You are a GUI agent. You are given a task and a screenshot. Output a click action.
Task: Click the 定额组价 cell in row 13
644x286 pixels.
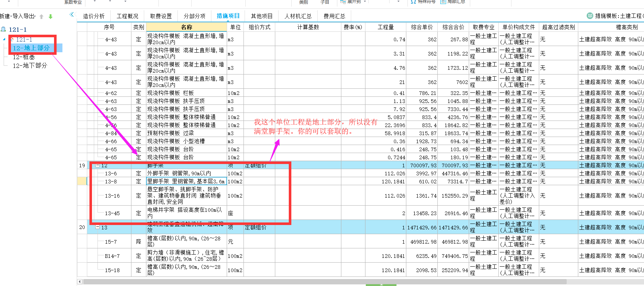pyautogui.click(x=260, y=228)
